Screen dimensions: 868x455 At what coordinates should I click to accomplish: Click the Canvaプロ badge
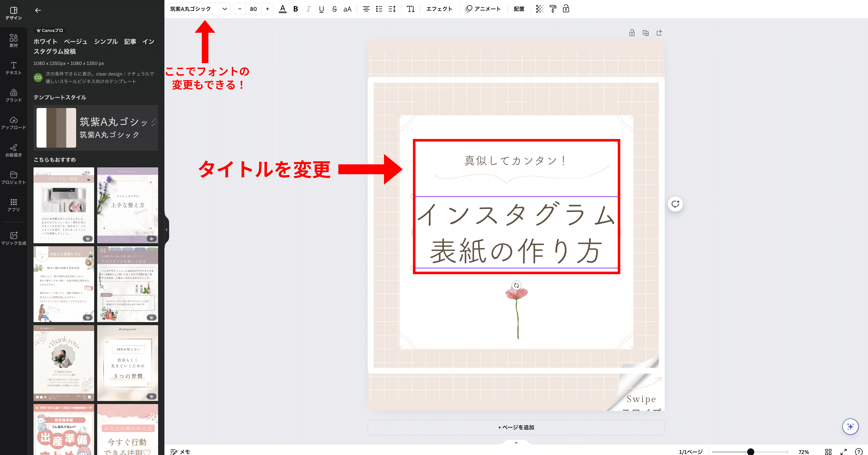click(49, 30)
